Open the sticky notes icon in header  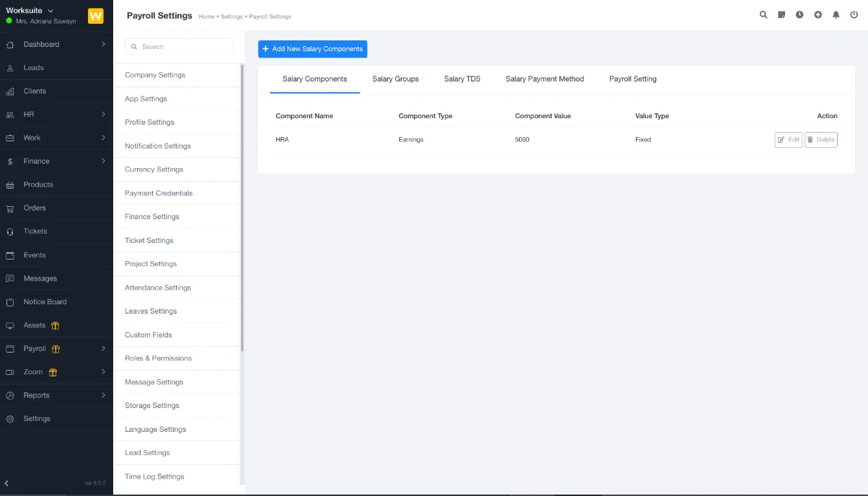coord(781,15)
